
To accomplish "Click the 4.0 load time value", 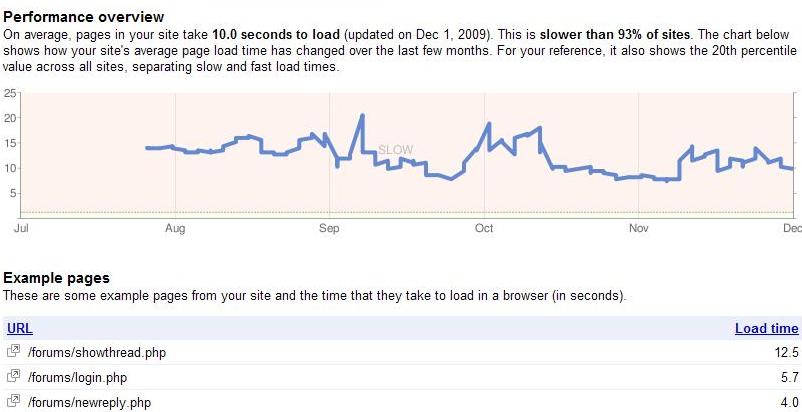I will [x=790, y=402].
